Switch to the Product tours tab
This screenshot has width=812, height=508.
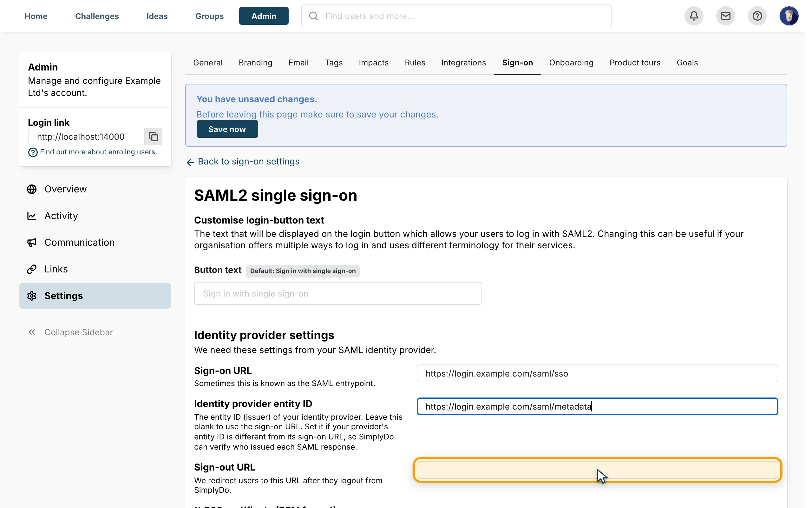635,63
